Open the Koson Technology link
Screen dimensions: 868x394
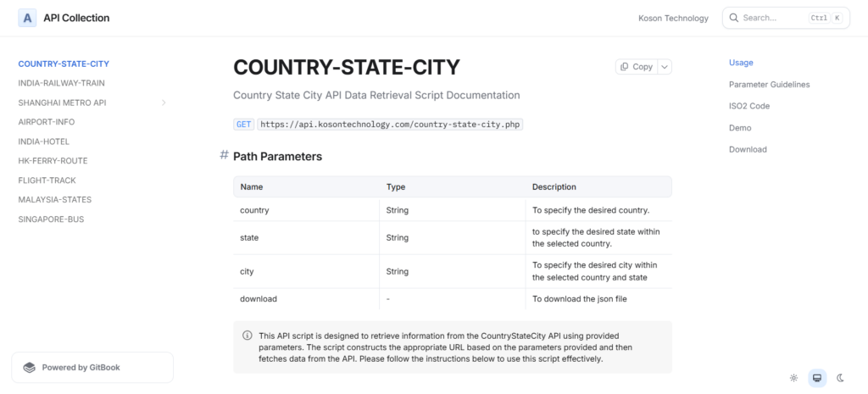point(673,18)
